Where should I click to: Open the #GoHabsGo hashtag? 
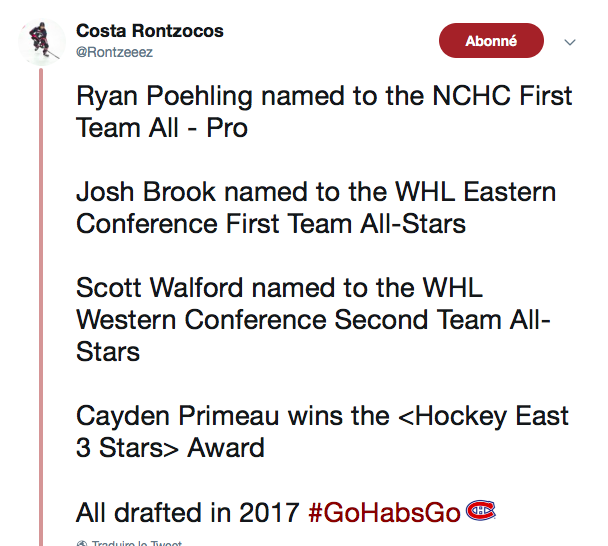(x=384, y=513)
